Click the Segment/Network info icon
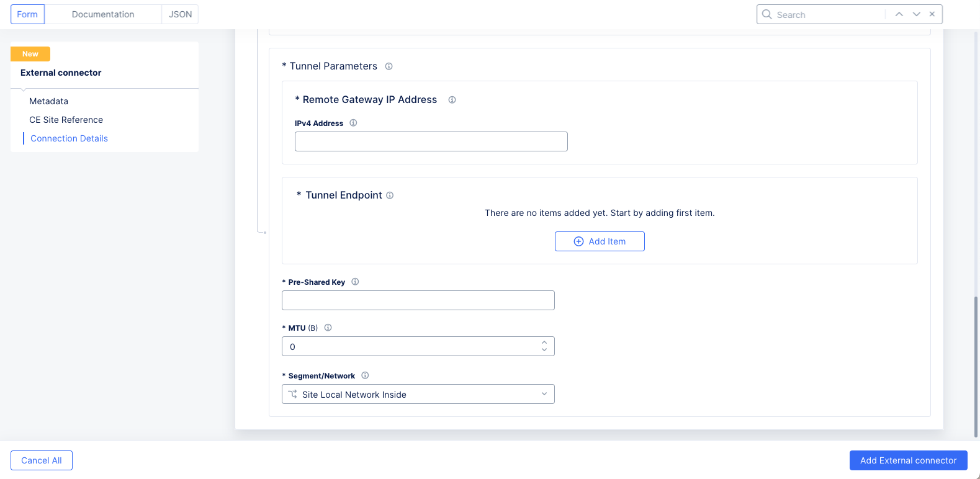Screen dimensions: 980x479 tap(365, 375)
